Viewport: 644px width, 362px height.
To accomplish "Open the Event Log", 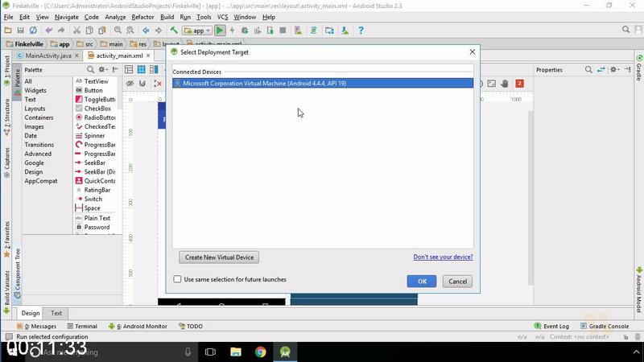I will click(551, 327).
